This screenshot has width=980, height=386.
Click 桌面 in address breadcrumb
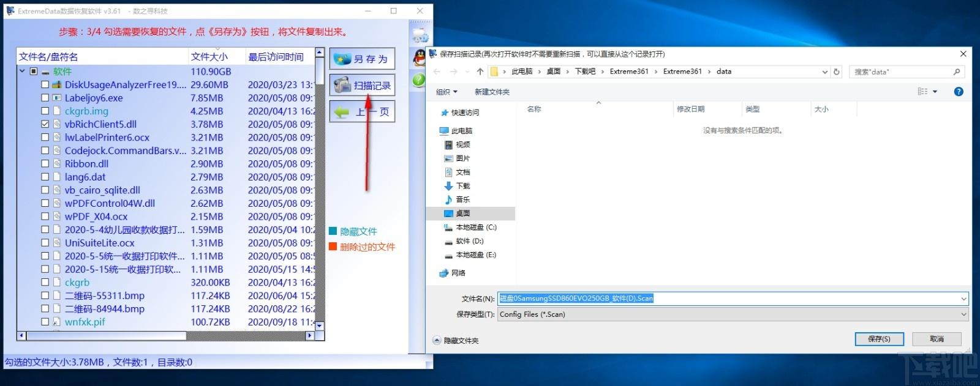pyautogui.click(x=554, y=72)
